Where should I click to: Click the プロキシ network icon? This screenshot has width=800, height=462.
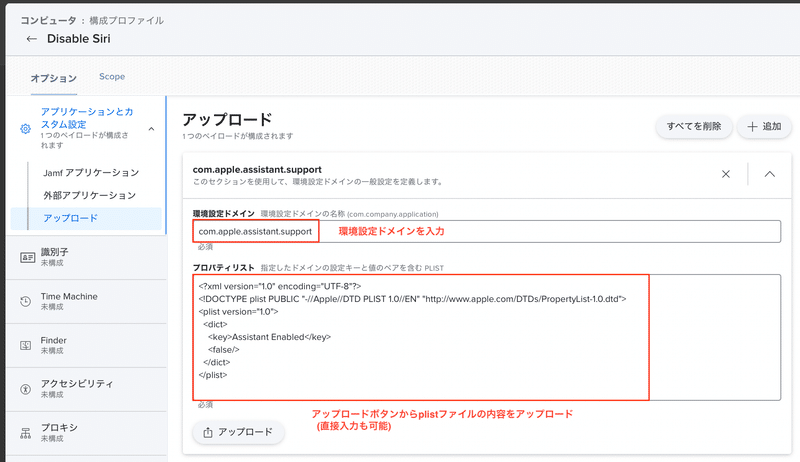[26, 433]
